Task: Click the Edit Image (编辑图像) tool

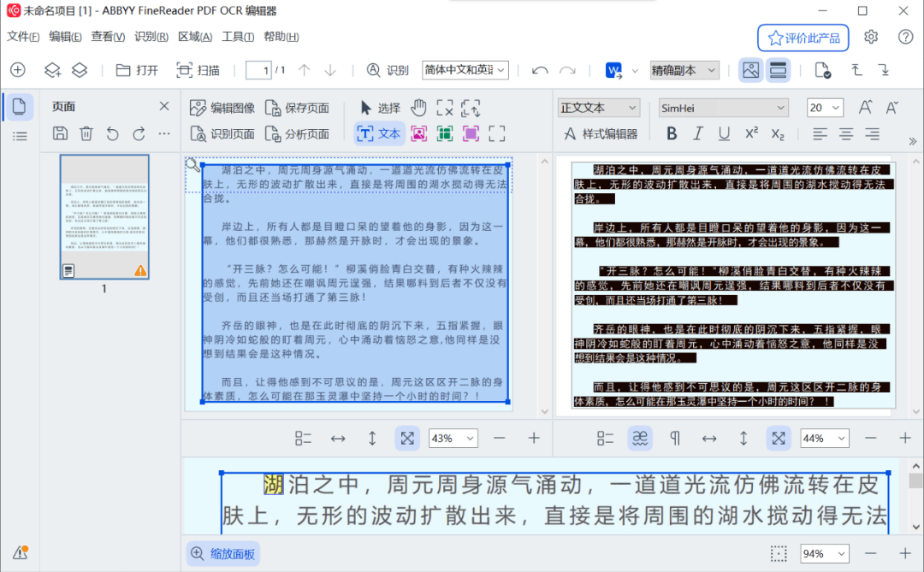Action: [x=222, y=108]
